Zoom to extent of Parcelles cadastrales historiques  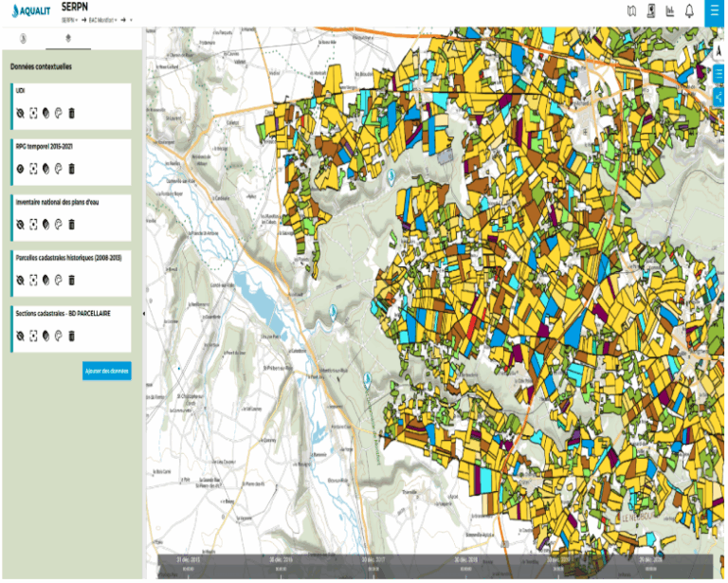[x=33, y=280]
